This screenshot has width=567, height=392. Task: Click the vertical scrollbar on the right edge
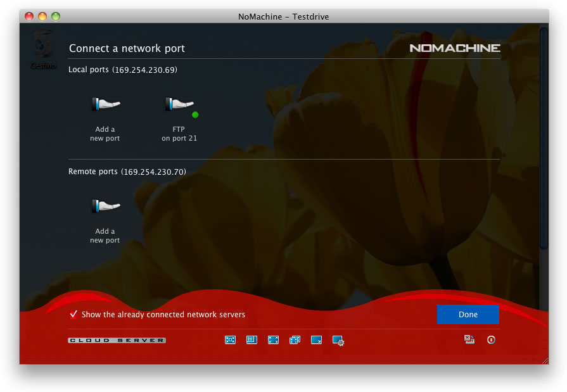[543, 139]
